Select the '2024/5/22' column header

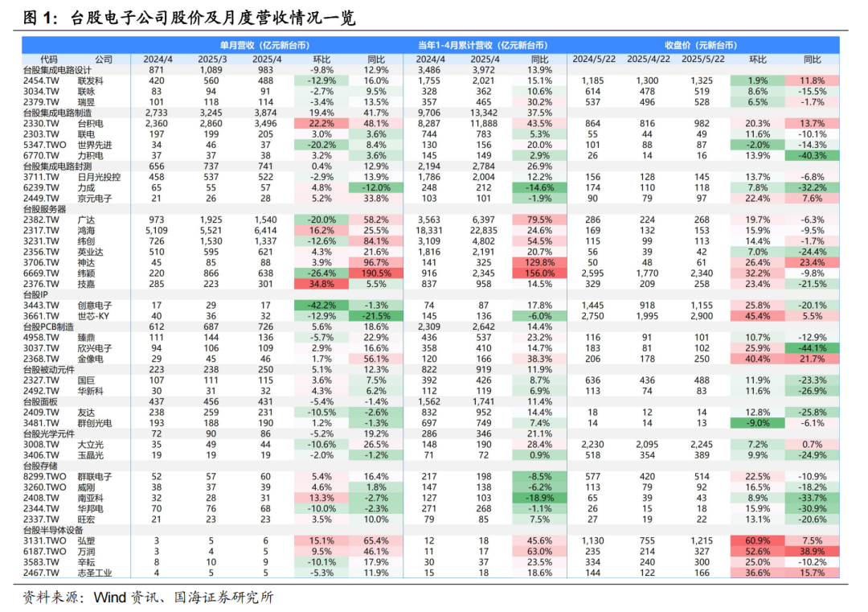tap(593, 60)
